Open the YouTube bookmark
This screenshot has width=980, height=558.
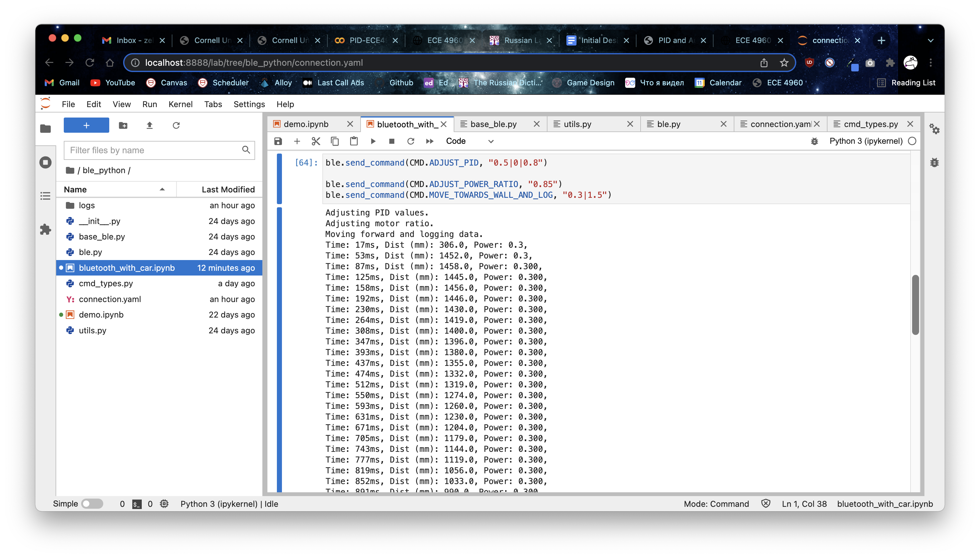click(112, 82)
